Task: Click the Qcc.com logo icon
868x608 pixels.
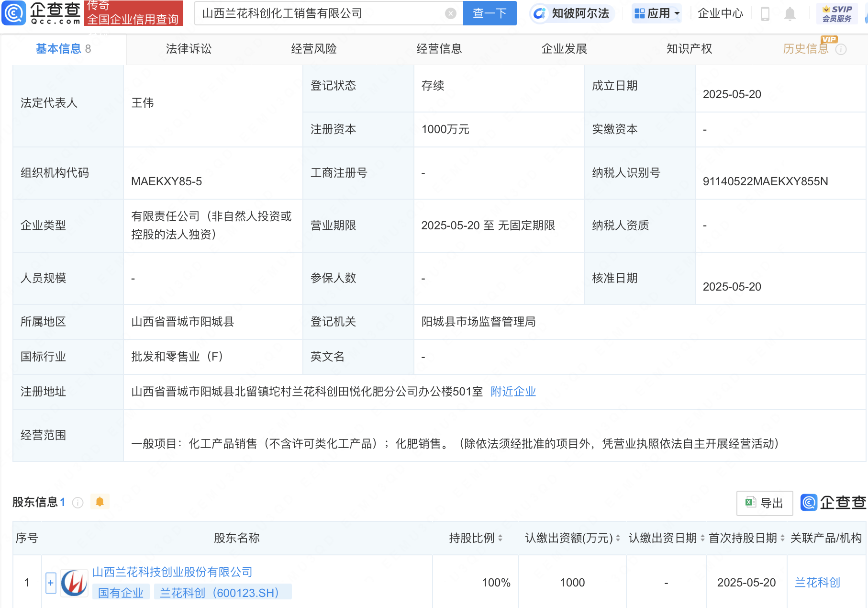Action: 14,13
